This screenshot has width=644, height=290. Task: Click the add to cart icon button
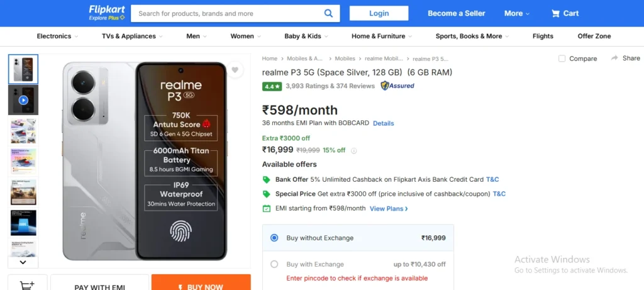click(28, 284)
